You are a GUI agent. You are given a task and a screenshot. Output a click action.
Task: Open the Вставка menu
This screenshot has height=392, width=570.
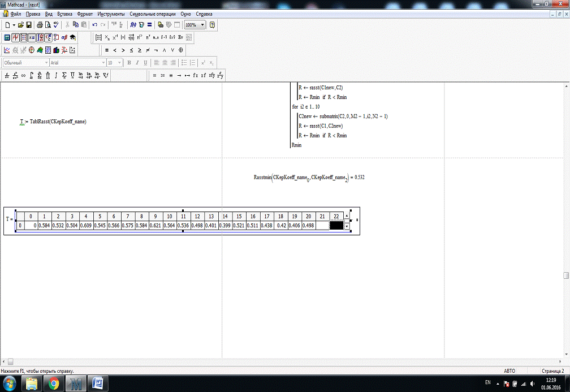(64, 14)
